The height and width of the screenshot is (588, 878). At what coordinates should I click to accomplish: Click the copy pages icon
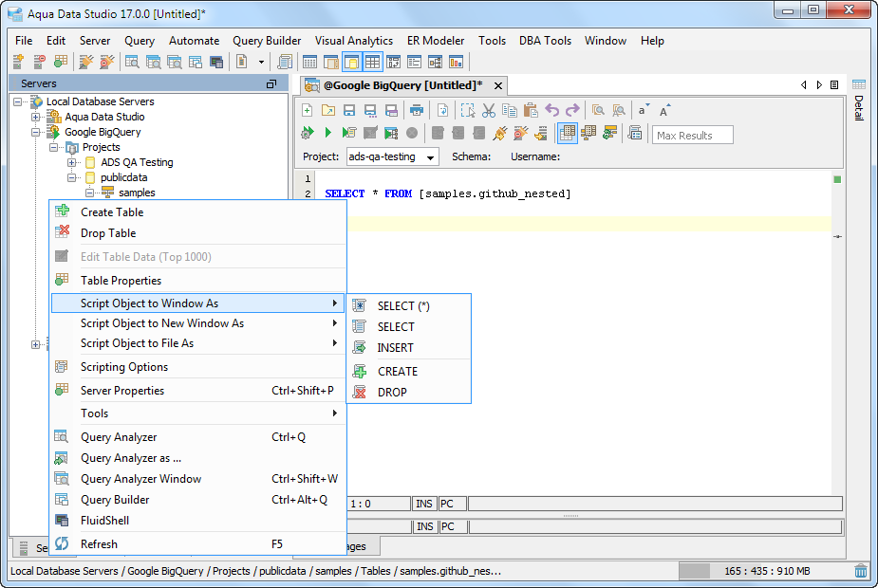click(x=510, y=110)
